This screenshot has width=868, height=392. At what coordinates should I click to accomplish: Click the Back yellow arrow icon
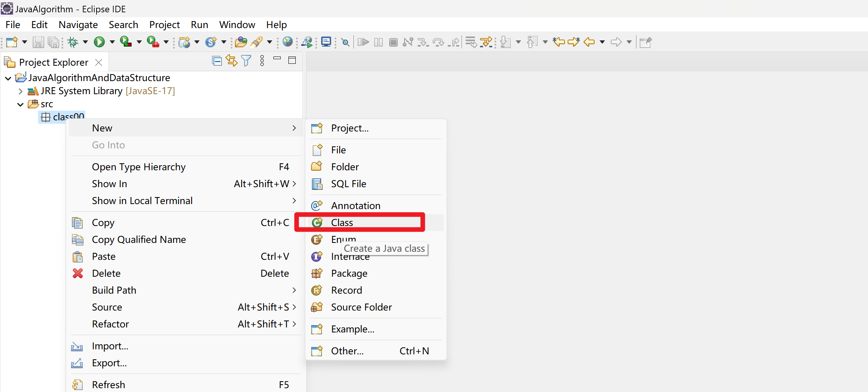(x=589, y=42)
